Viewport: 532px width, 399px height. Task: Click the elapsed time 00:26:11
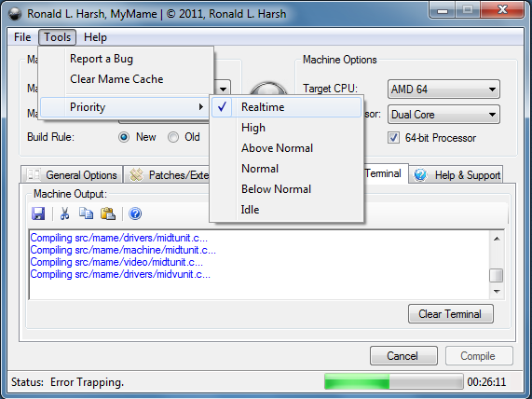[x=486, y=381]
